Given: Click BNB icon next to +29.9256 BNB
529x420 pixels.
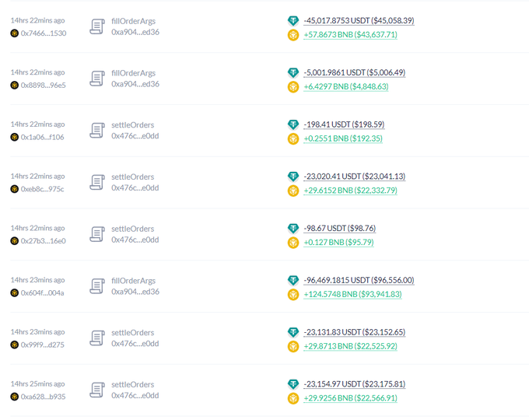Looking at the screenshot, I should [293, 398].
